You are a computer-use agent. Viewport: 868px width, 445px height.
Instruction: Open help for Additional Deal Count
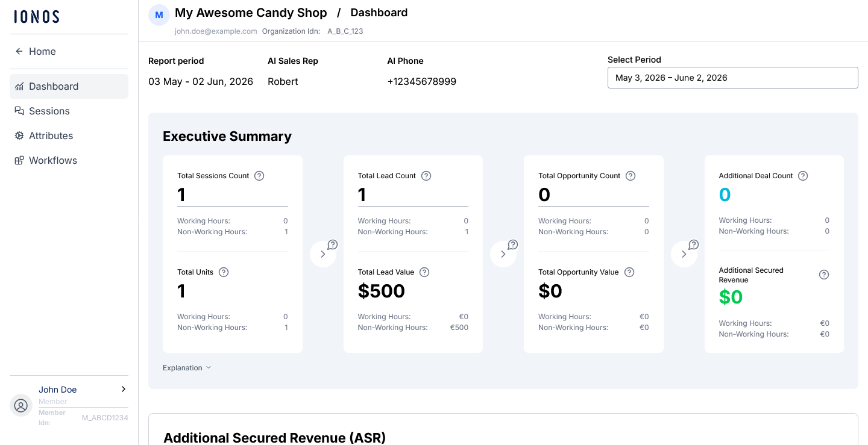pyautogui.click(x=803, y=176)
